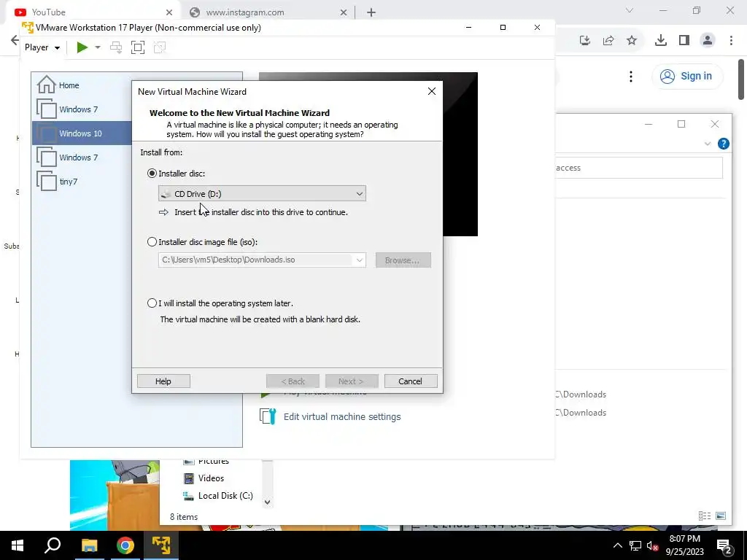This screenshot has height=560, width=747.
Task: Select the Installer disc radio button
Action: coord(152,174)
